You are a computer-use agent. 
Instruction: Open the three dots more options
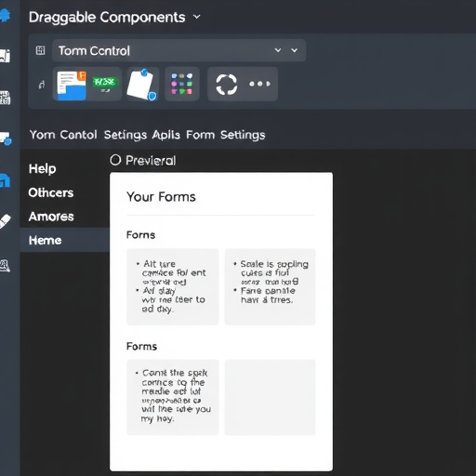259,84
